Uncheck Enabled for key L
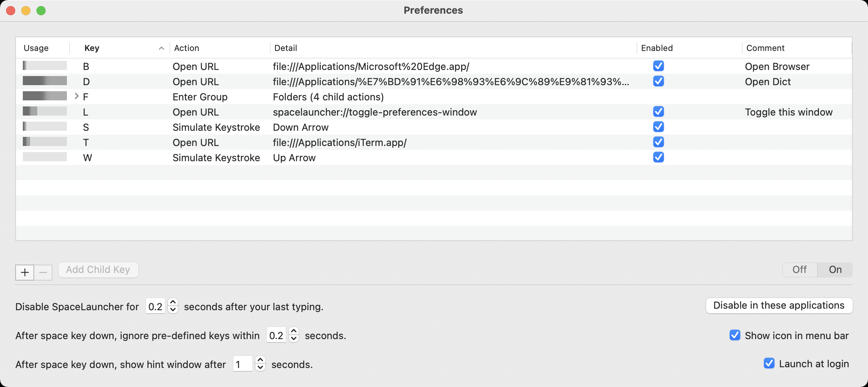The height and width of the screenshot is (387, 868). click(x=659, y=111)
